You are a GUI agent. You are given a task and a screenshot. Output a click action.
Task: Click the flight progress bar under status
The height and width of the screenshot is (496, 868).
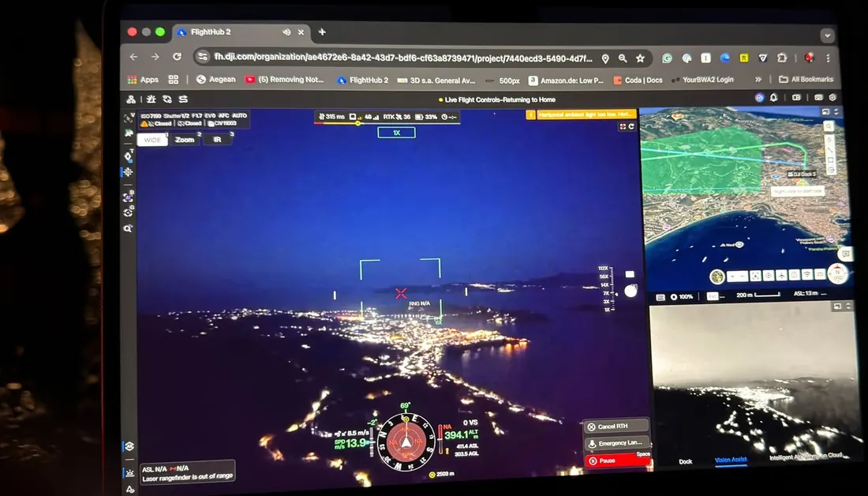point(387,123)
